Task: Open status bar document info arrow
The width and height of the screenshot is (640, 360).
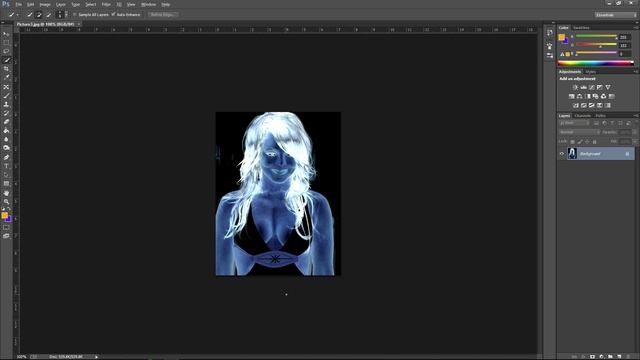Action: [97, 357]
